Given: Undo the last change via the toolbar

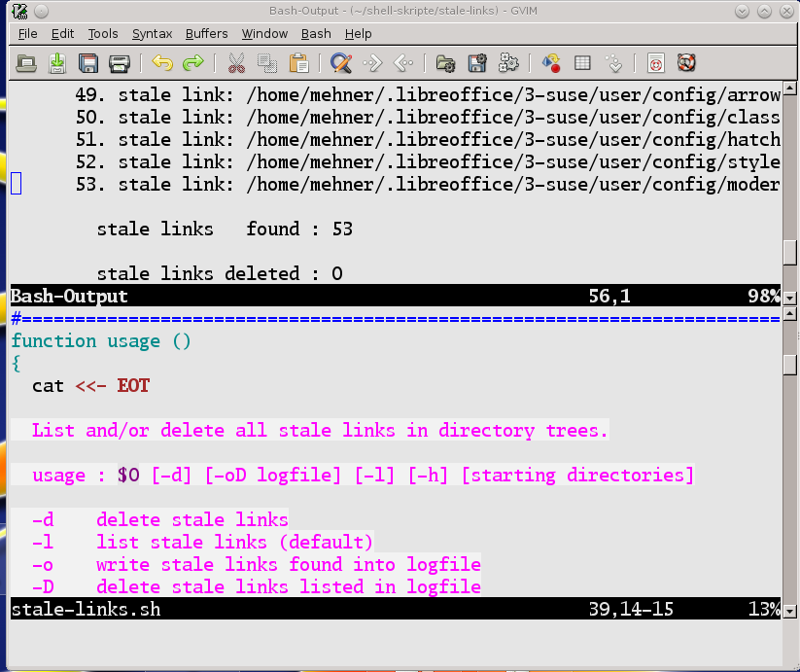Looking at the screenshot, I should [162, 63].
